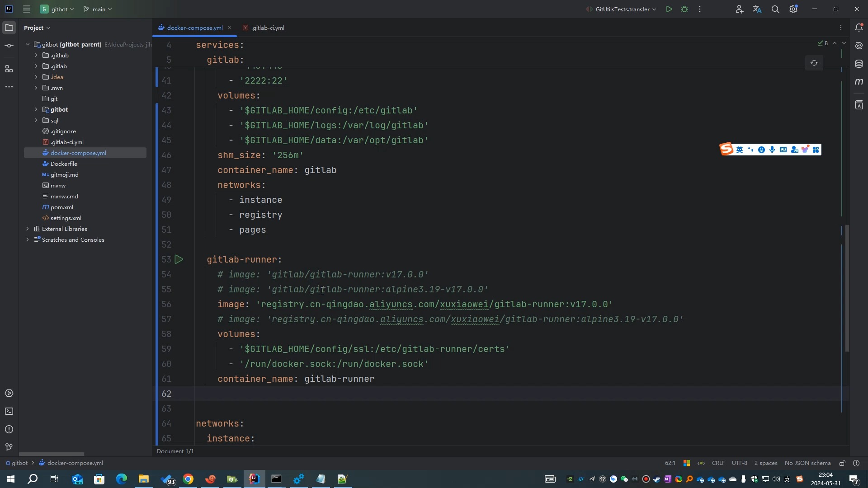Screen dimensions: 868x488
Task: Open the Problems tool window
Action: click(9, 429)
